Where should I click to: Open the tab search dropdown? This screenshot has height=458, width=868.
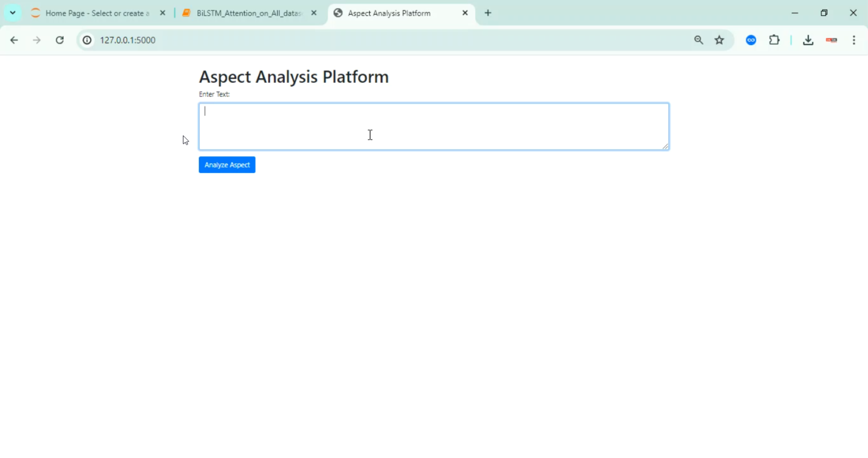13,13
